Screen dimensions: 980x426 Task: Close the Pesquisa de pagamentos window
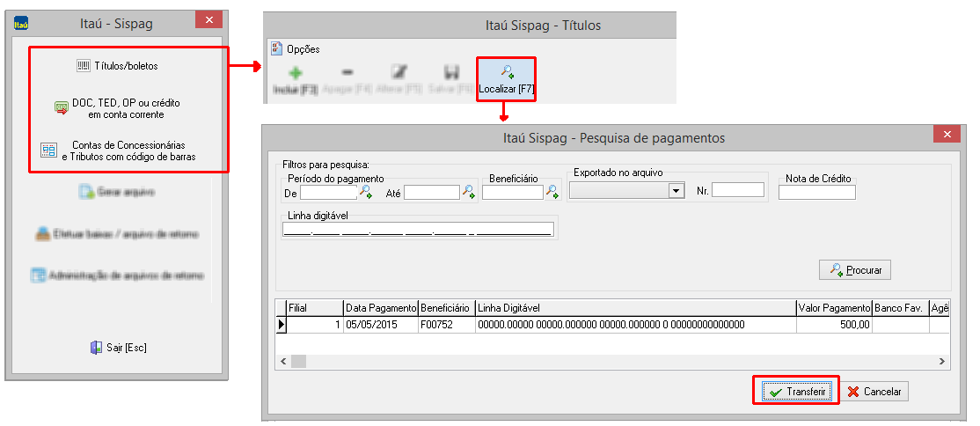pyautogui.click(x=947, y=135)
